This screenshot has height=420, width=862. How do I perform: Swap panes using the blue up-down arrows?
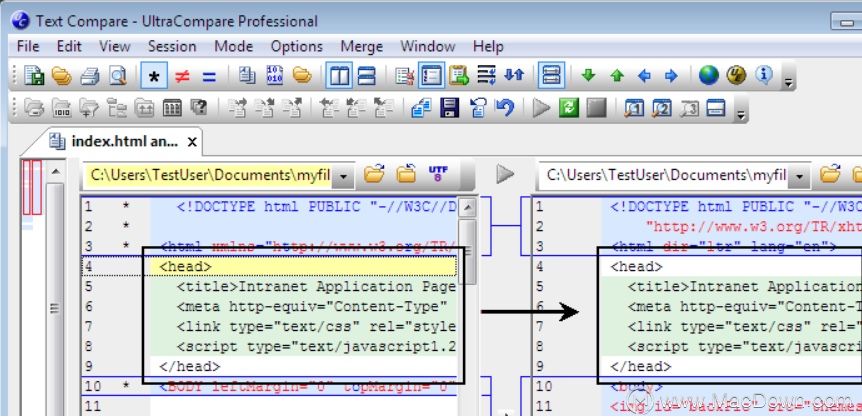[514, 75]
